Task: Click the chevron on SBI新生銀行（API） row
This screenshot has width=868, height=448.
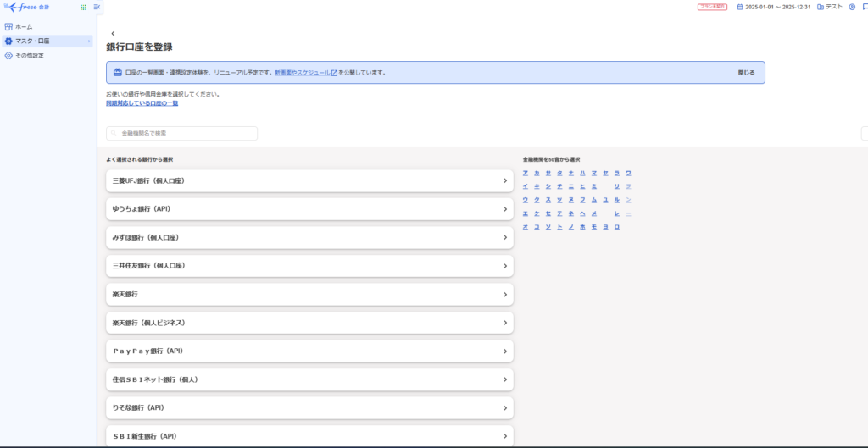Action: [x=505, y=436]
